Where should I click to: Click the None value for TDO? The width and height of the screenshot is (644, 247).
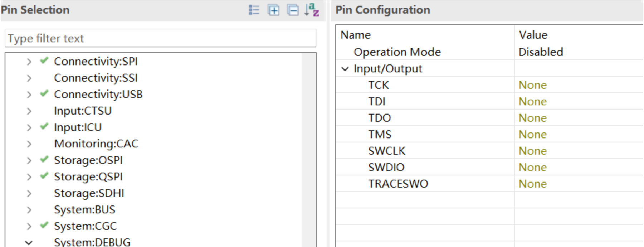(533, 118)
